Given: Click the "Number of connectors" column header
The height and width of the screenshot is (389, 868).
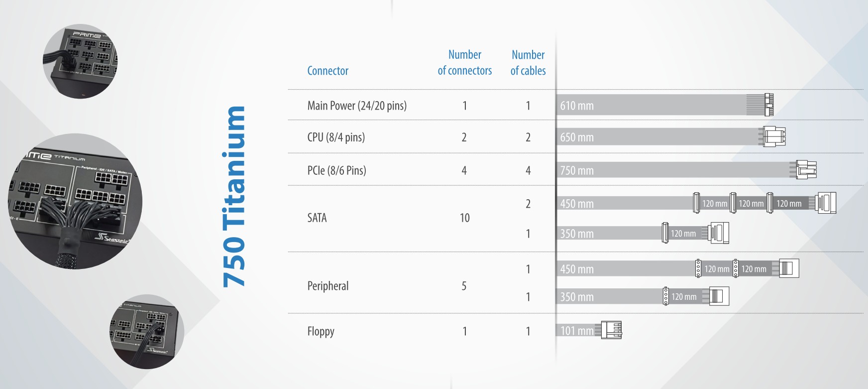Looking at the screenshot, I should tap(464, 62).
